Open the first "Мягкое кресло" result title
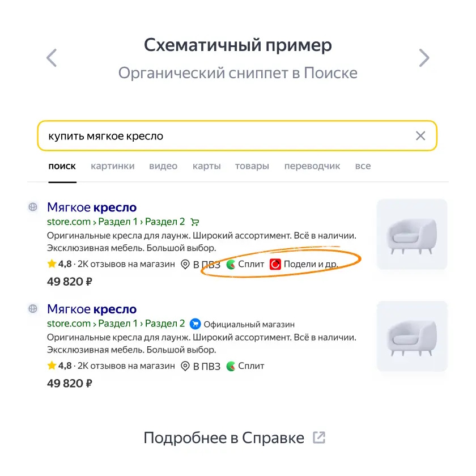 coord(92,207)
